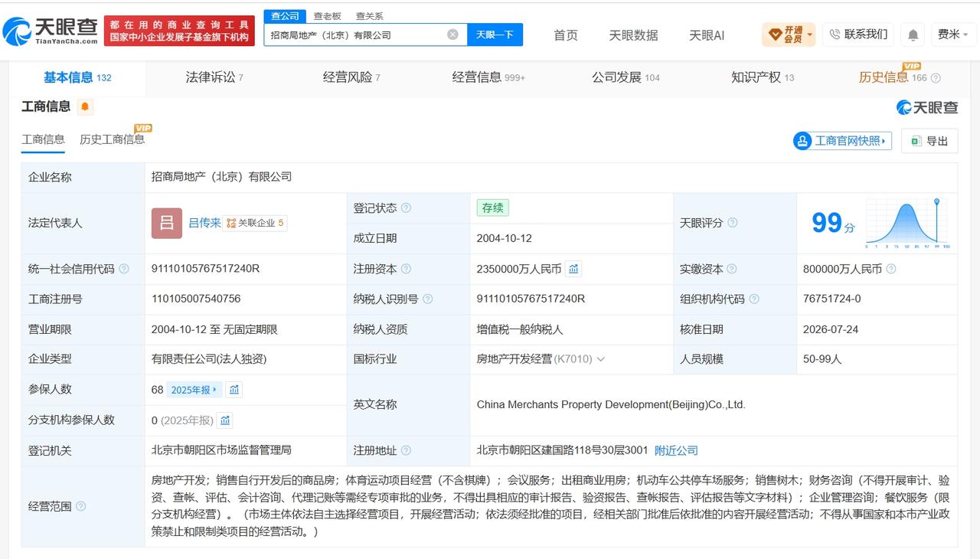Click the help icon beside 天眼评分
980x559 pixels.
732,223
